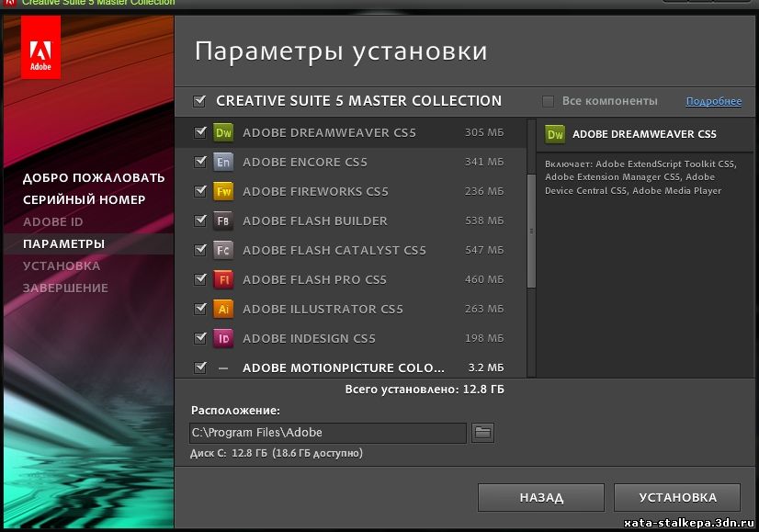Click the Flash Builder Fb icon

coord(223,221)
